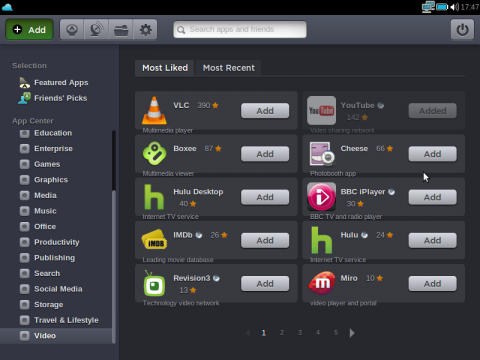Click the Hulu web app h icon
The image size is (480, 360).
[x=321, y=240]
